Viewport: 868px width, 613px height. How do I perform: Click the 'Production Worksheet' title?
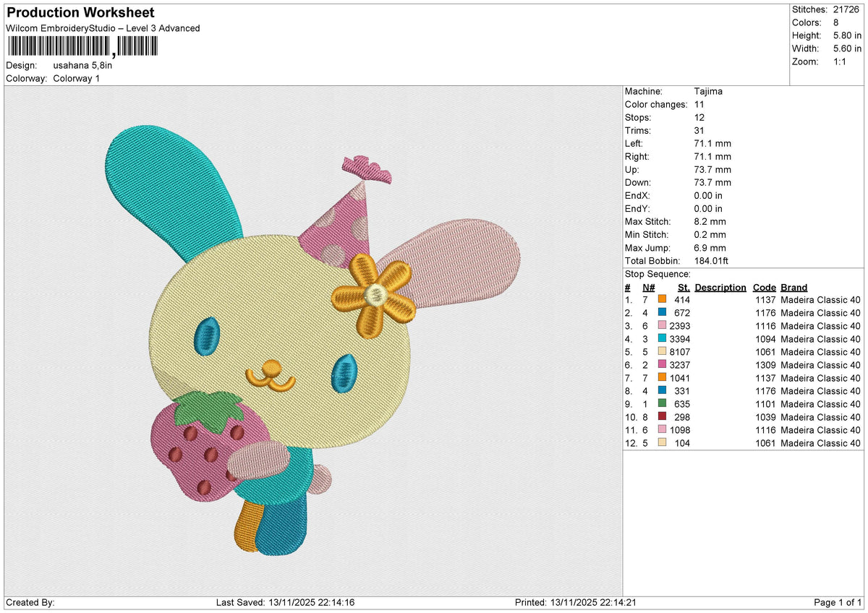pos(80,13)
